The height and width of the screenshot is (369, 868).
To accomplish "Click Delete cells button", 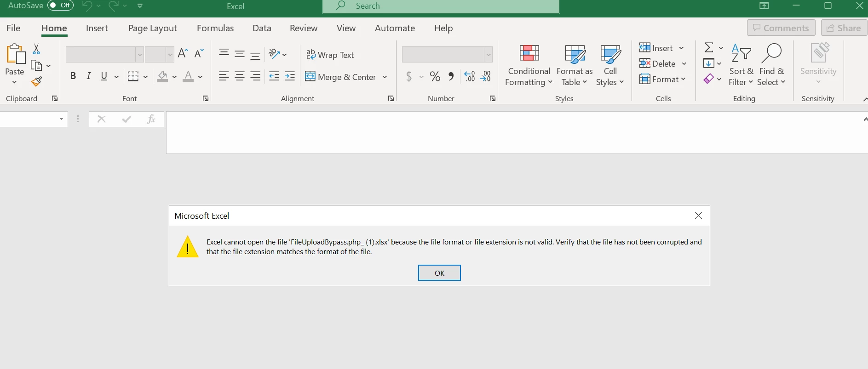I will point(658,63).
